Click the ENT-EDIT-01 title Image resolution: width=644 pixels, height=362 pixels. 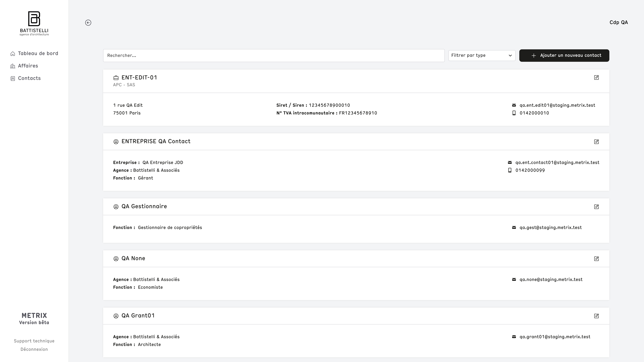[139, 77]
